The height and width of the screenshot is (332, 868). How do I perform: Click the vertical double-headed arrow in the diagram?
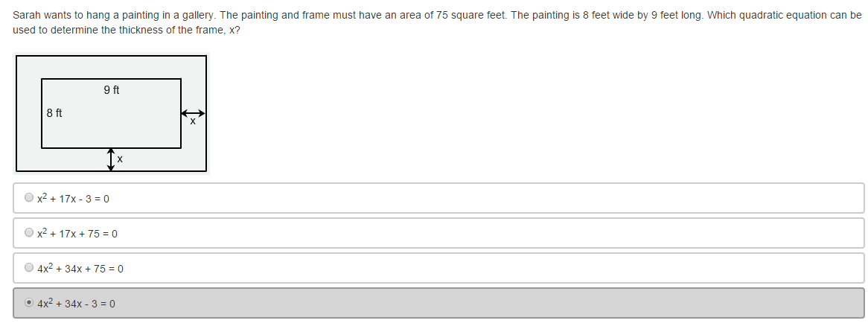[111, 159]
